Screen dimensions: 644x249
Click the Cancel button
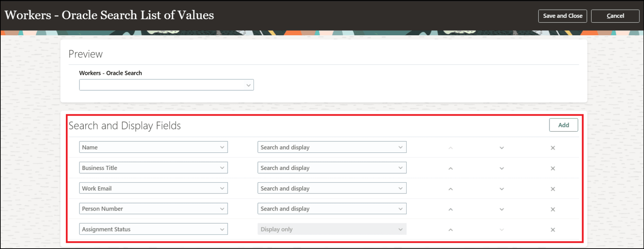coord(615,16)
